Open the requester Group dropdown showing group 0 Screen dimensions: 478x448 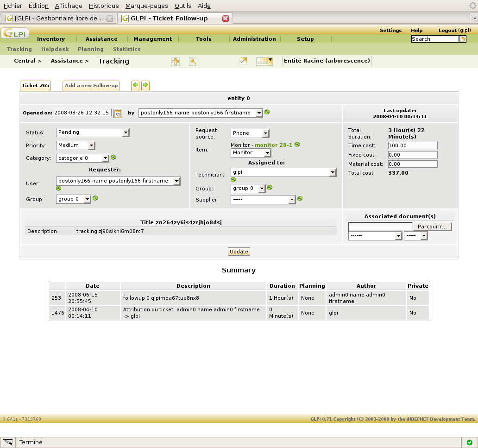pyautogui.click(x=74, y=199)
